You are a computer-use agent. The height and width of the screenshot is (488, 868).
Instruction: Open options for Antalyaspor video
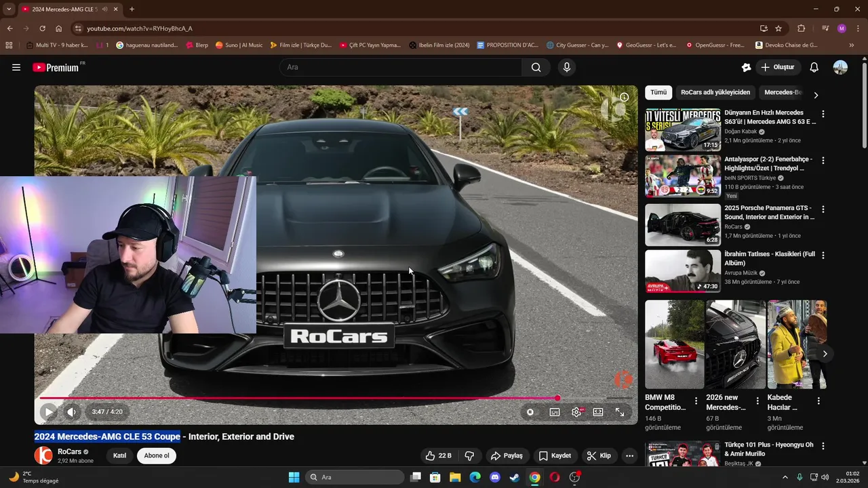coord(823,161)
